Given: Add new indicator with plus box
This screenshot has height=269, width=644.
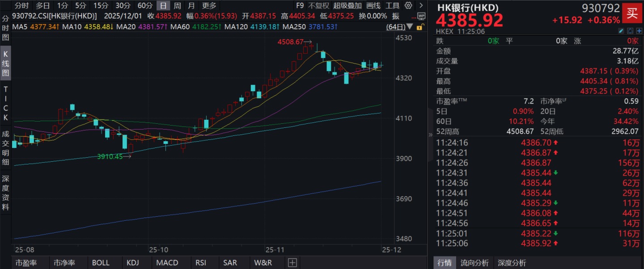Looking at the screenshot, I should click(x=292, y=263).
